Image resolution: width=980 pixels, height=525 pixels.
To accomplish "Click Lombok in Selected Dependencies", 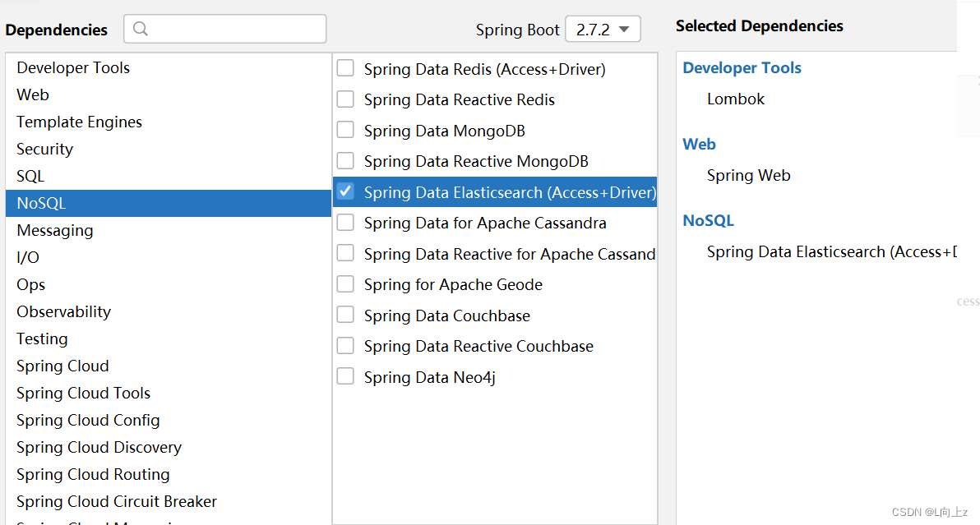I will point(736,99).
